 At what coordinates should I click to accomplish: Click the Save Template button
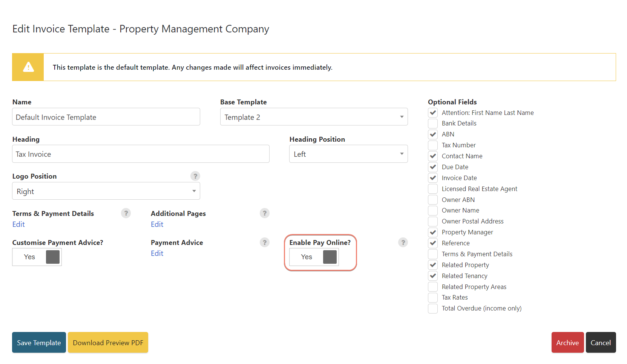coord(39,343)
